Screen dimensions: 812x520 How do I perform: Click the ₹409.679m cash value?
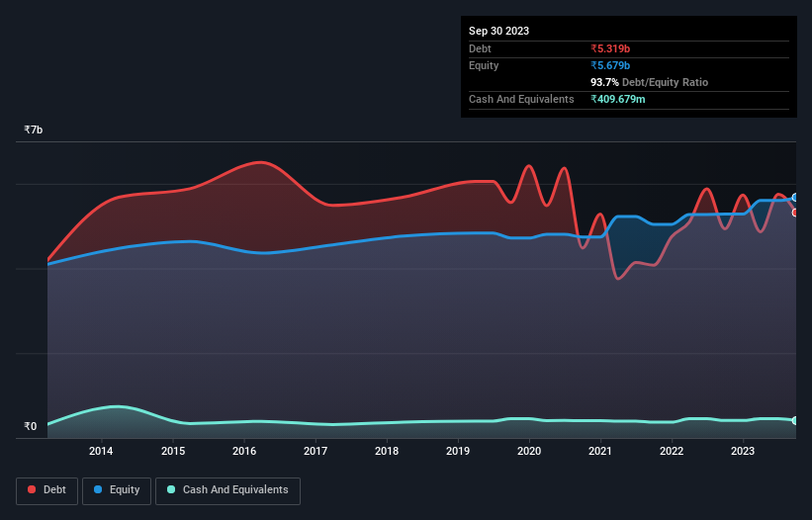(x=618, y=99)
